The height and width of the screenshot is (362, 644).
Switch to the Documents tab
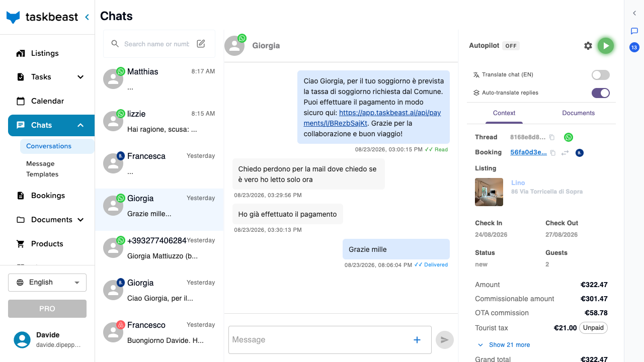(579, 113)
